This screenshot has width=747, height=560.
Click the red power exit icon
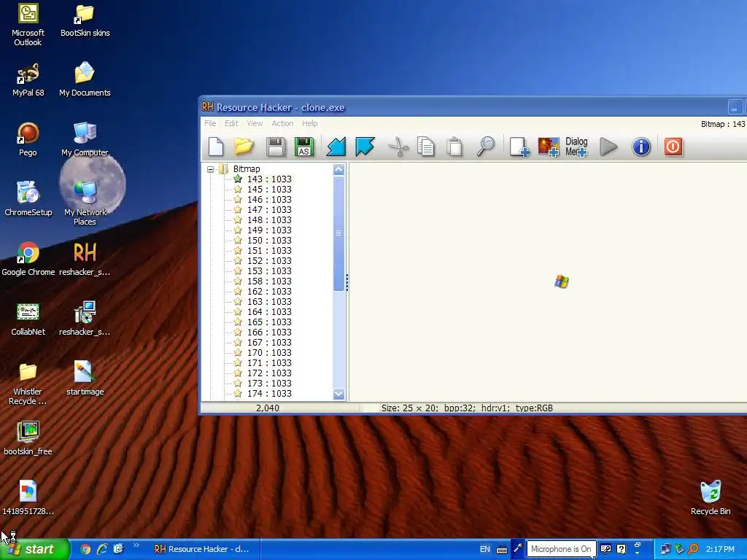click(673, 147)
